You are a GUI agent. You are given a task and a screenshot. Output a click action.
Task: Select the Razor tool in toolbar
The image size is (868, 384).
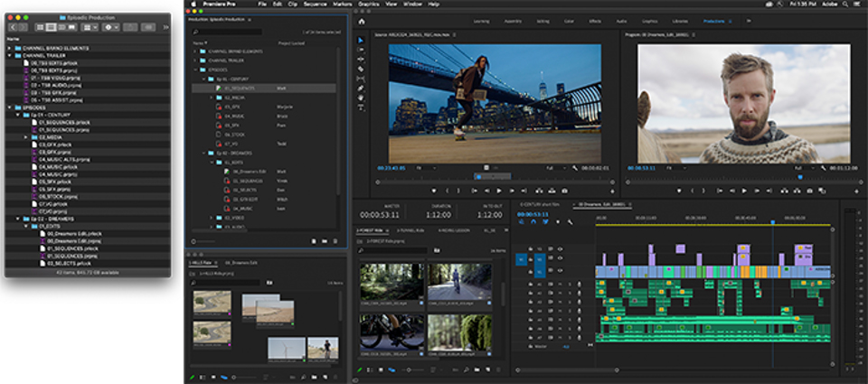coord(361,69)
